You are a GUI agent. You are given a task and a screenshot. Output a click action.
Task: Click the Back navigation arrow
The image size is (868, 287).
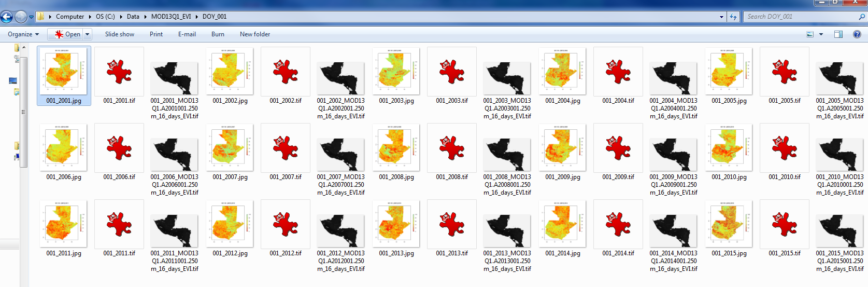tap(7, 17)
